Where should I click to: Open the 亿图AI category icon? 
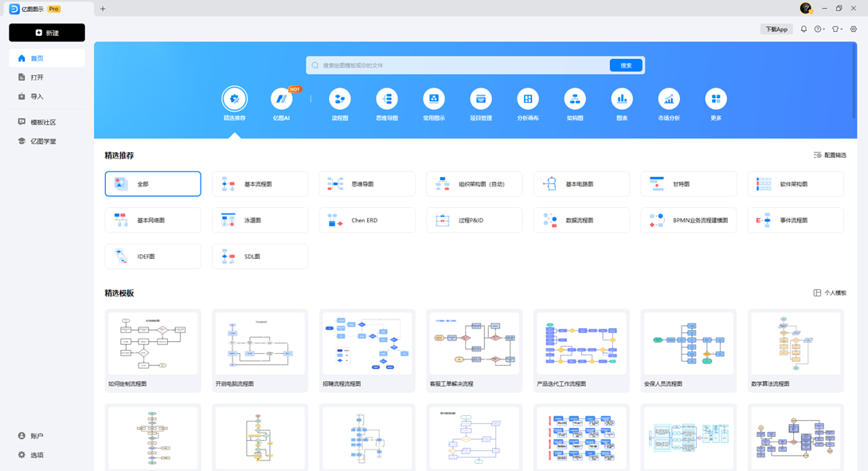[x=281, y=99]
